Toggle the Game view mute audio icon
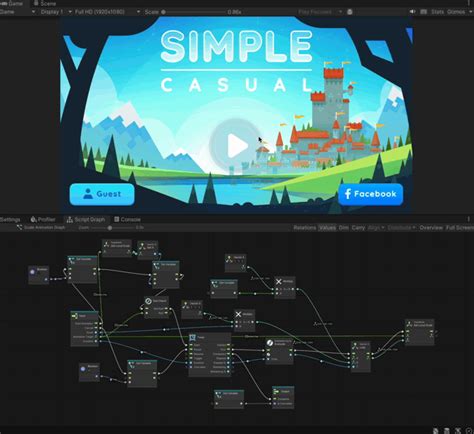This screenshot has width=474, height=434. [x=413, y=12]
